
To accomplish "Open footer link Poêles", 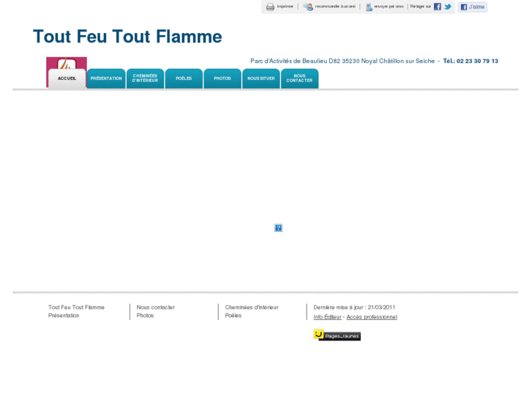I will pyautogui.click(x=233, y=316).
